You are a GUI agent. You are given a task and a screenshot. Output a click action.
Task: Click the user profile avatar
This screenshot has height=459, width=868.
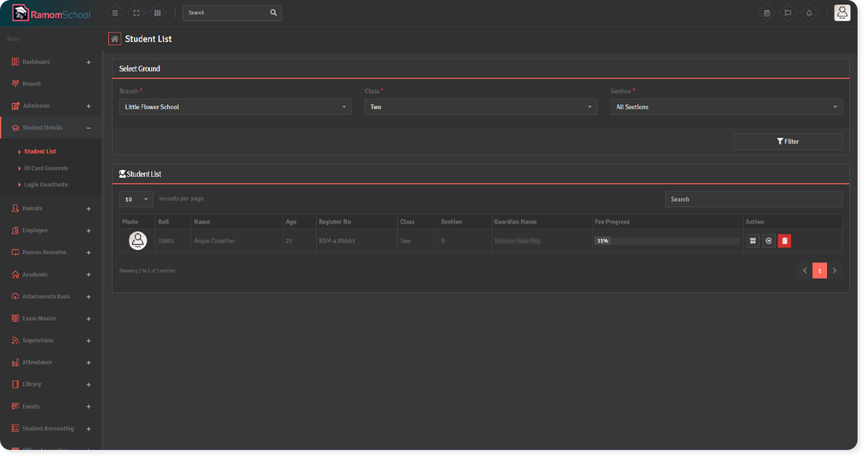(842, 12)
